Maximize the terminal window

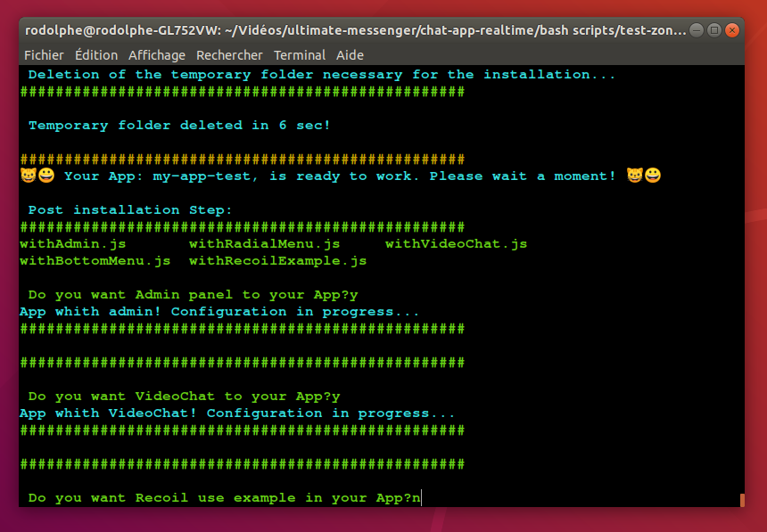tap(714, 29)
